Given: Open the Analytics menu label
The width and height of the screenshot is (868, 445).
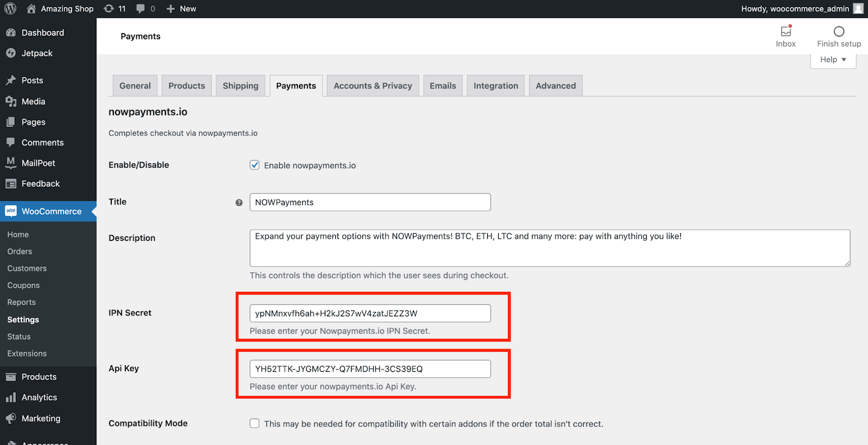Looking at the screenshot, I should (x=39, y=397).
